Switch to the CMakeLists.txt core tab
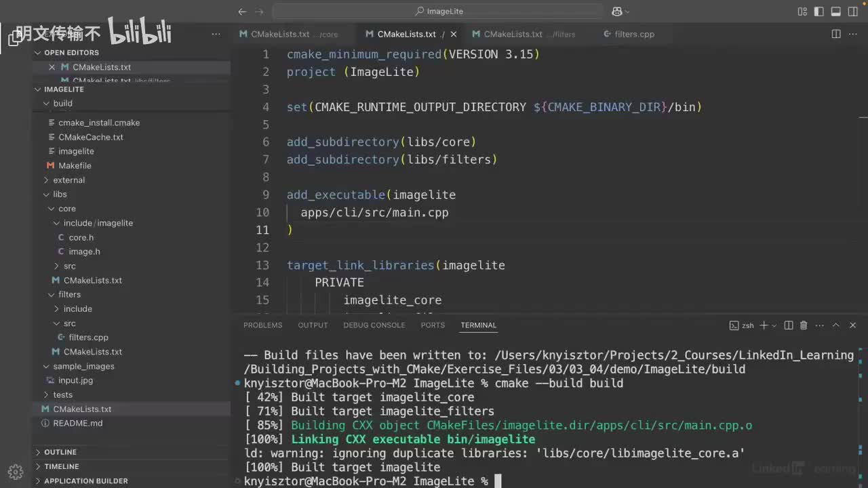The width and height of the screenshot is (868, 488). [x=289, y=34]
